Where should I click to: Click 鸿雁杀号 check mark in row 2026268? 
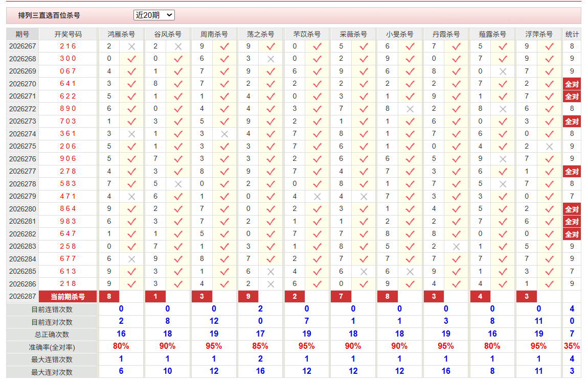point(131,59)
